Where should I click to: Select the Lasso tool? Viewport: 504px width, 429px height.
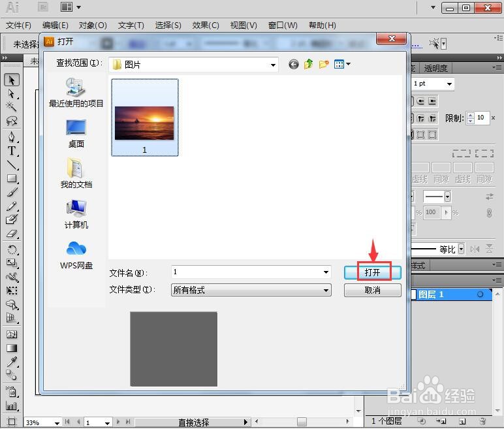(x=12, y=121)
